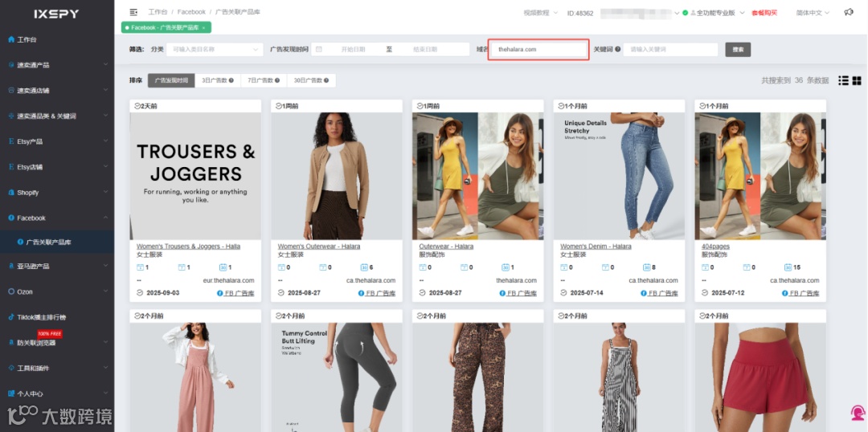Screen dimensions: 868x432
Task: Open Women's Trousers & Joggers - Halla link
Action: 188,247
